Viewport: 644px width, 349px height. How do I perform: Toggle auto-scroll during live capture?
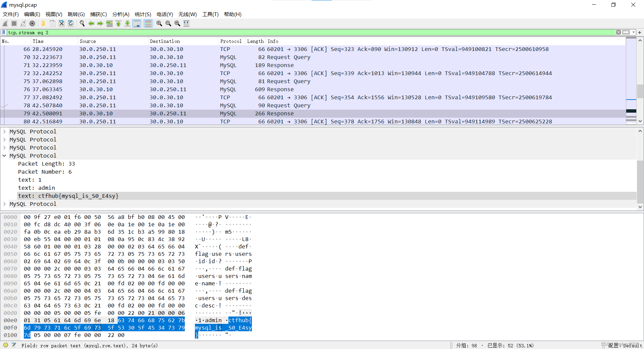click(137, 23)
